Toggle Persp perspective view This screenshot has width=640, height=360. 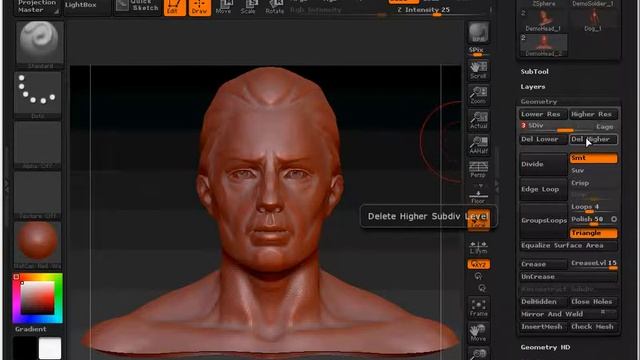tap(478, 169)
